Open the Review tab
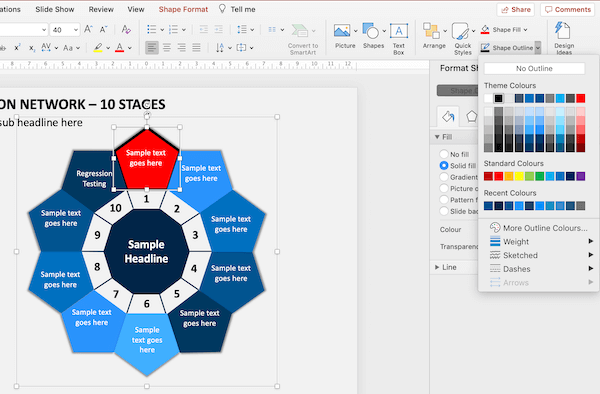The height and width of the screenshot is (394, 600). (101, 9)
